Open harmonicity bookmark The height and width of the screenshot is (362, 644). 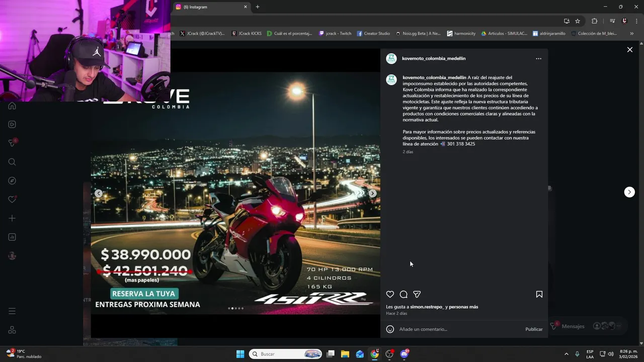point(461,34)
